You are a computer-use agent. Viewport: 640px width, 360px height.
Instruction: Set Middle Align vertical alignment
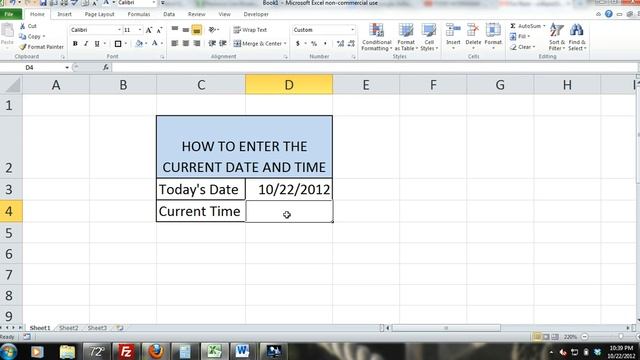[186, 29]
